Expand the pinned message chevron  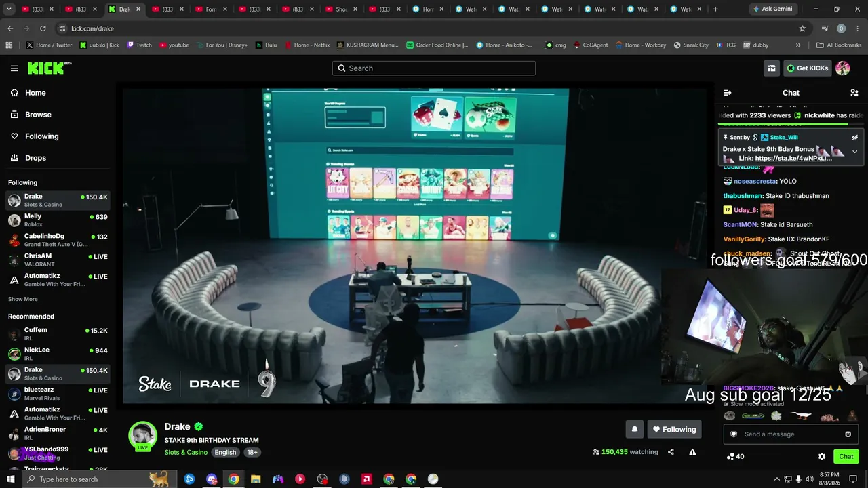pos(855,152)
